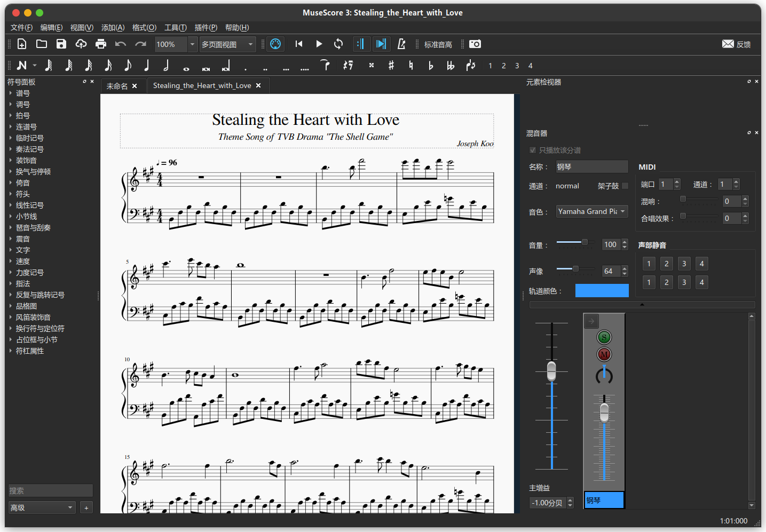Toggle MIDI input with the round connector icon
766x532 pixels.
tap(275, 44)
